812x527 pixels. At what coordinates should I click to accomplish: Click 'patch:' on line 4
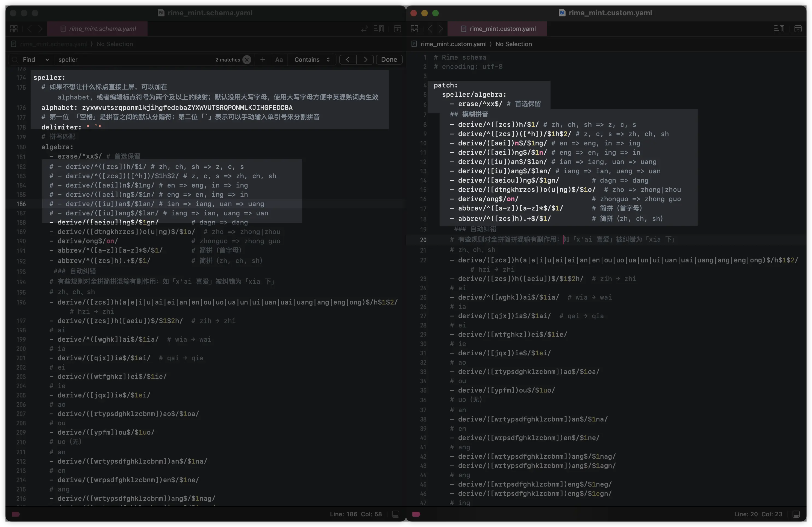446,85
